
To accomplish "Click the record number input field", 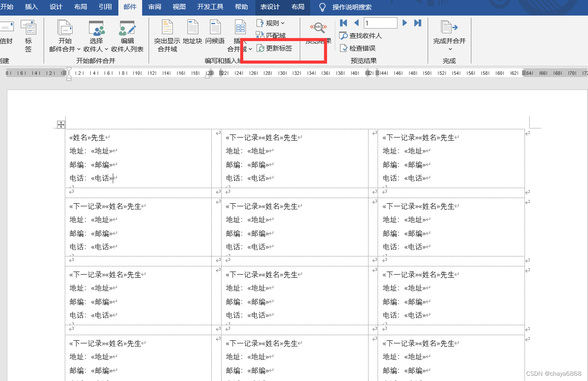I will pos(381,23).
